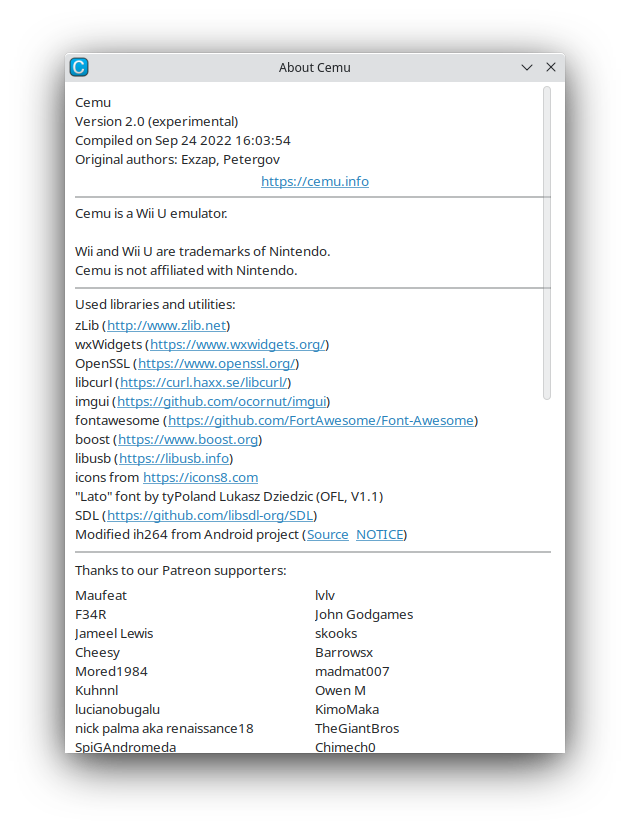Click the ih264 Source link
The height and width of the screenshot is (830, 630).
(328, 534)
